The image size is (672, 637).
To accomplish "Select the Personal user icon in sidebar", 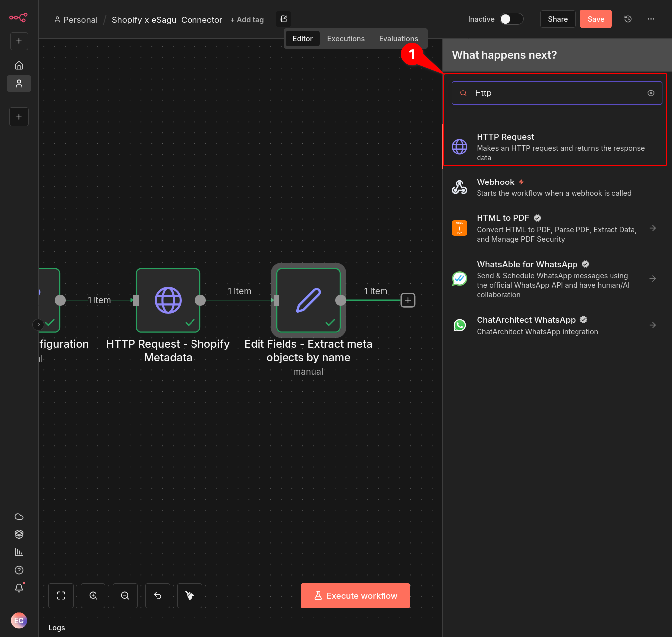I will [19, 84].
